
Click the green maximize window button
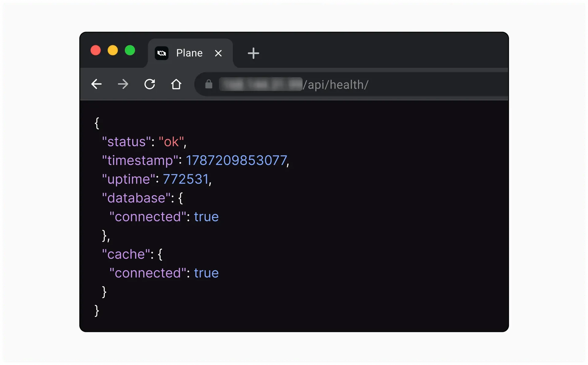tap(130, 50)
